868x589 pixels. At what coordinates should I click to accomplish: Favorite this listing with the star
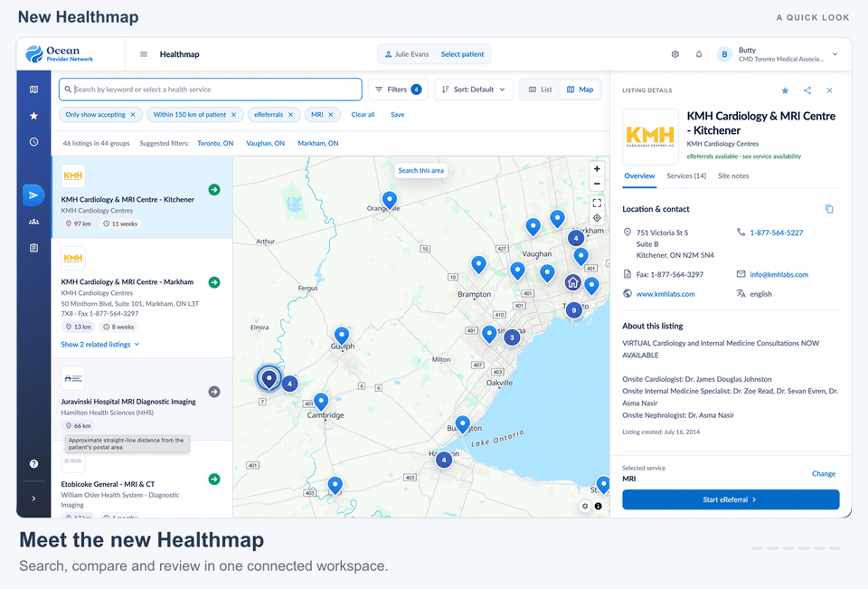click(x=785, y=90)
